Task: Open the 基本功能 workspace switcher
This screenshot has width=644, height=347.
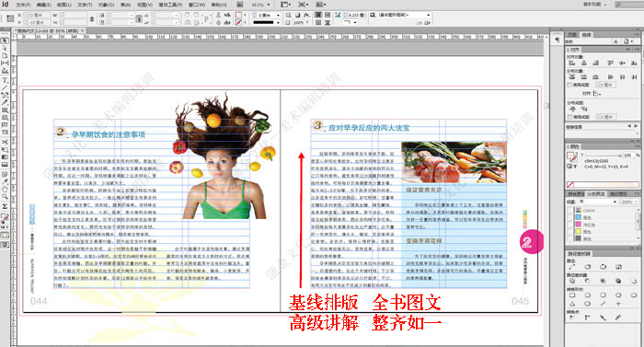Action: [595, 4]
